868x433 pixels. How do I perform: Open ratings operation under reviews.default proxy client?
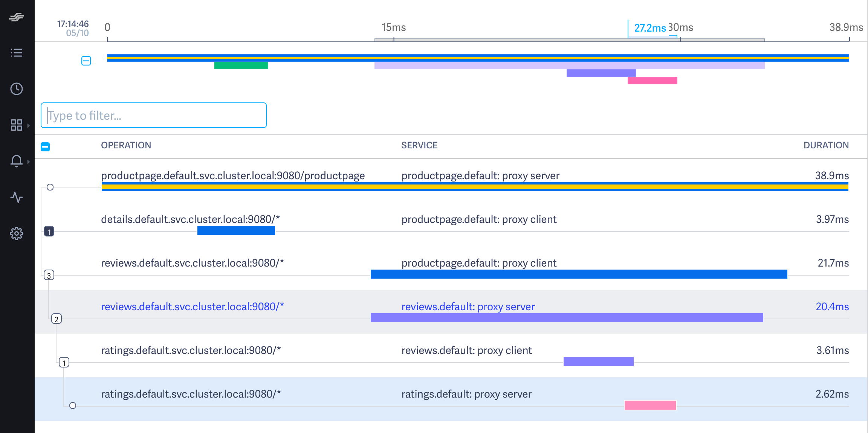pyautogui.click(x=191, y=350)
